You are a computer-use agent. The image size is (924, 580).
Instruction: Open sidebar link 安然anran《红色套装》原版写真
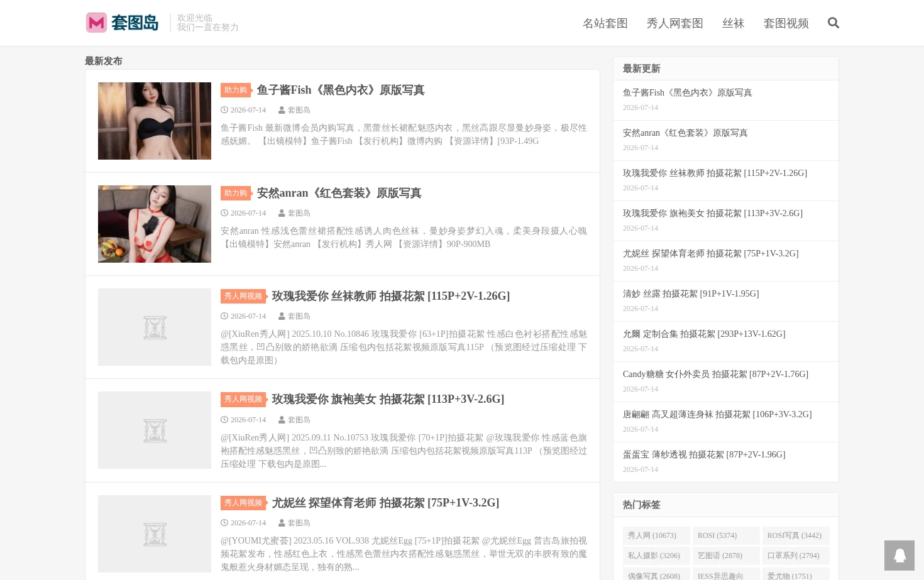tap(685, 133)
